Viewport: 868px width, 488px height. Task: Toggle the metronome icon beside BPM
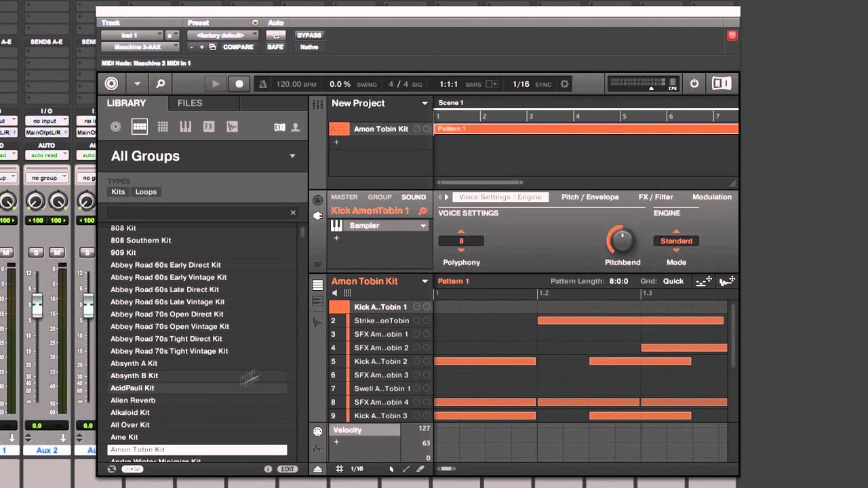tap(263, 84)
